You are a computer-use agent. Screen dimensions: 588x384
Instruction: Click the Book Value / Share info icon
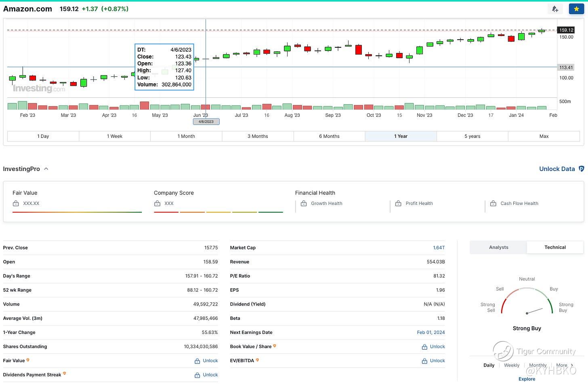click(x=275, y=346)
